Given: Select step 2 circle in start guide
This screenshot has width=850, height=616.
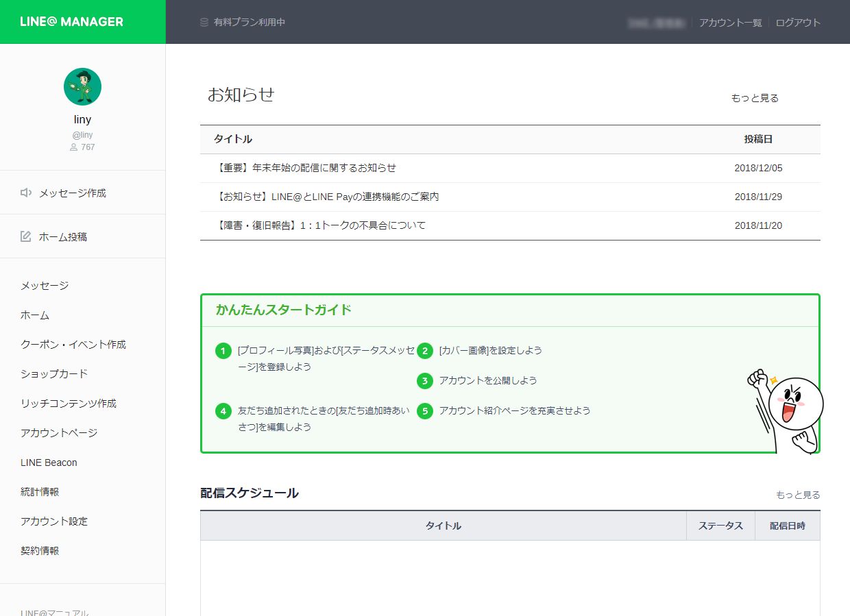Looking at the screenshot, I should (425, 351).
